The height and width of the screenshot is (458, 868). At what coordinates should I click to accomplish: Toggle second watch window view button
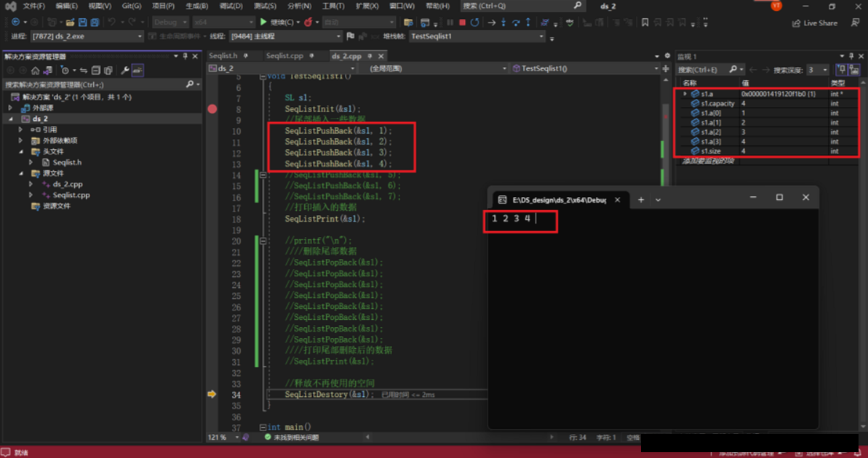[x=854, y=70]
